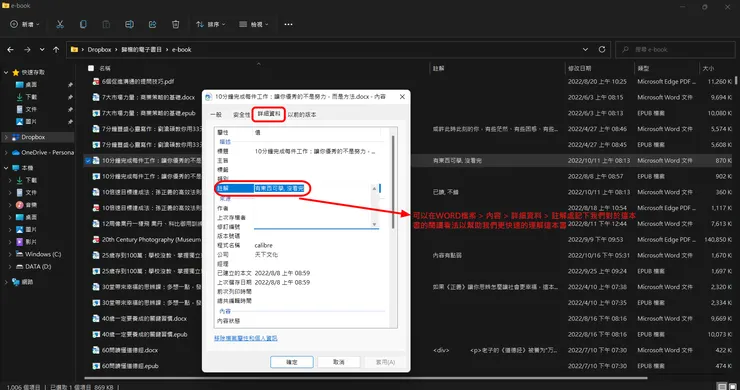Viewport: 740px width, 390px height.
Task: Expand the 網路 (Network) tree node
Action: click(x=6, y=282)
